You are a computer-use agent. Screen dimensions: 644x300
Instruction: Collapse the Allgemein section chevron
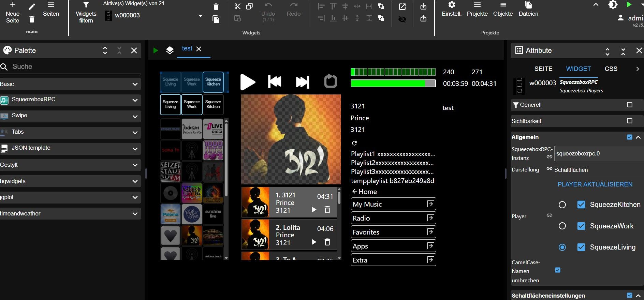click(638, 137)
